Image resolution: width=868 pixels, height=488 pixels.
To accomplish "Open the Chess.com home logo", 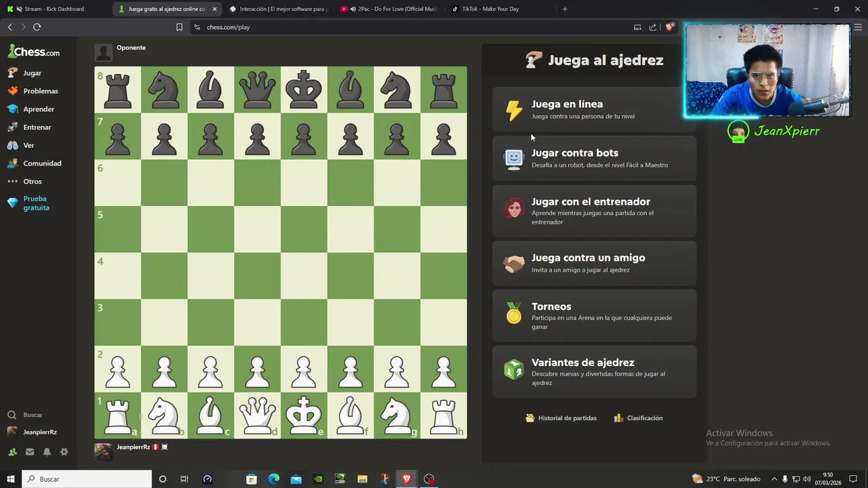I will coord(34,52).
